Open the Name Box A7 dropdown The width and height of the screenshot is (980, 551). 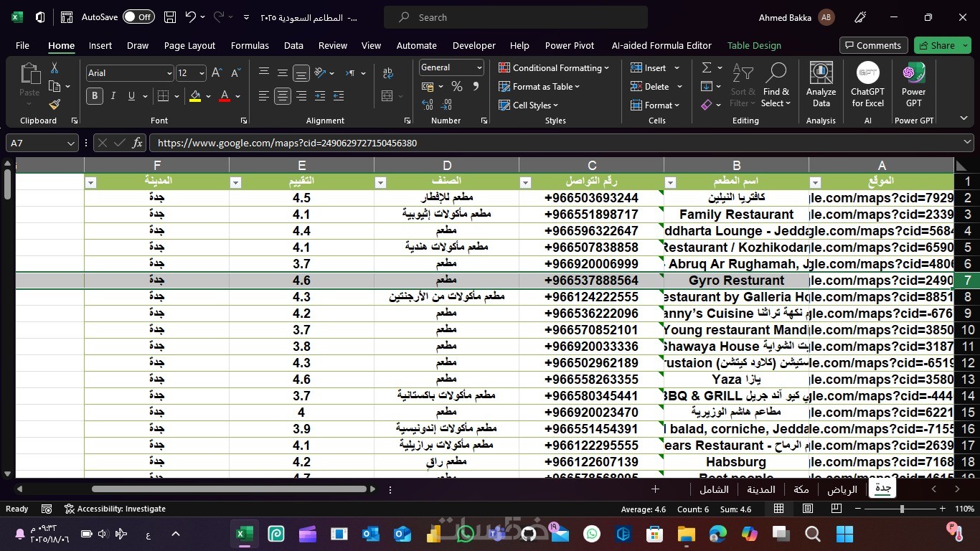(x=71, y=143)
